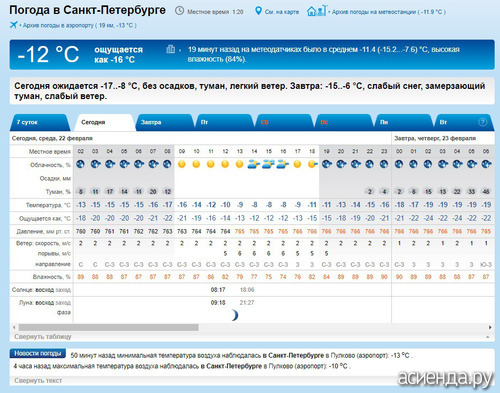Collapse news via Свернуть текст
Screen dimensions: 500x393
point(38,380)
